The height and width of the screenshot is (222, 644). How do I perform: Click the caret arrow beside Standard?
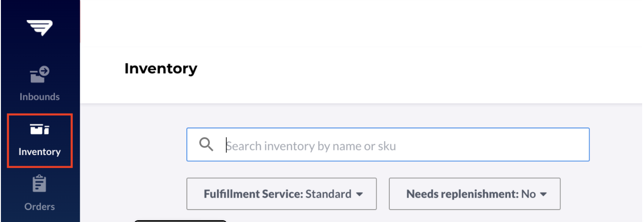[x=360, y=194]
